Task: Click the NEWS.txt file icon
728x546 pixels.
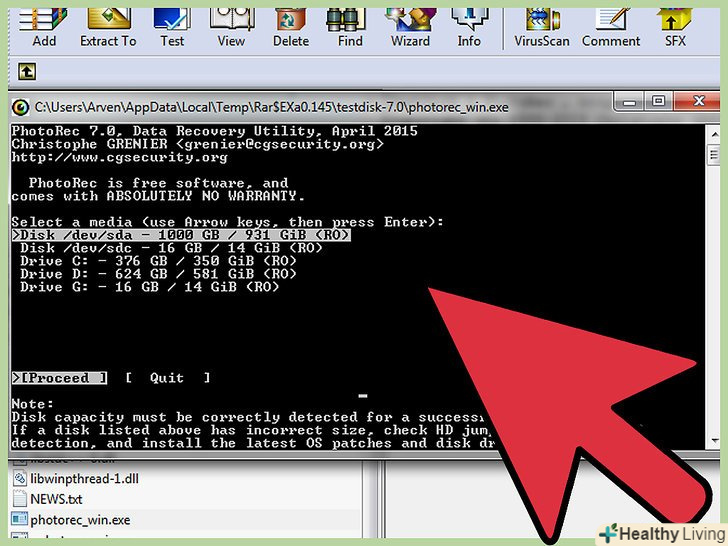Action: (20, 499)
